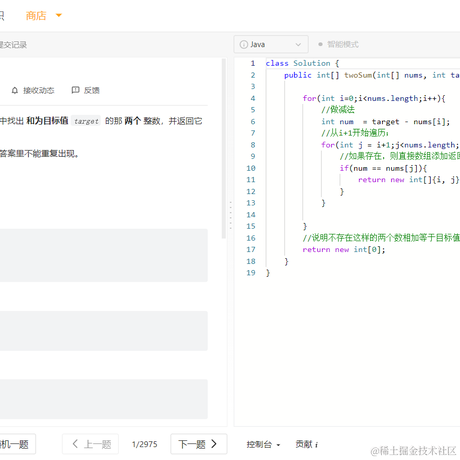
Task: Click the description panel vertical scrollbar
Action: [x=224, y=149]
